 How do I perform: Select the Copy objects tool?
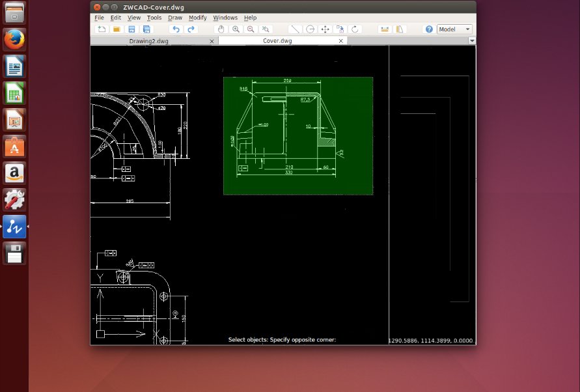coord(340,29)
